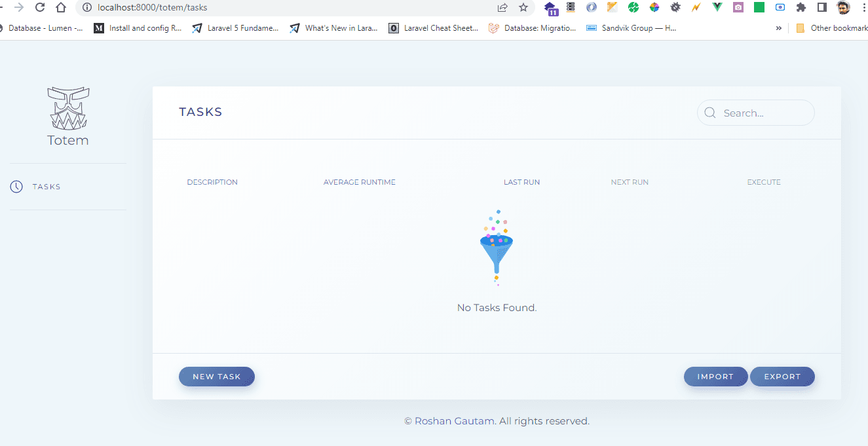Viewport: 868px width, 446px height.
Task: Click the lightning bolt extension icon
Action: [694, 7]
